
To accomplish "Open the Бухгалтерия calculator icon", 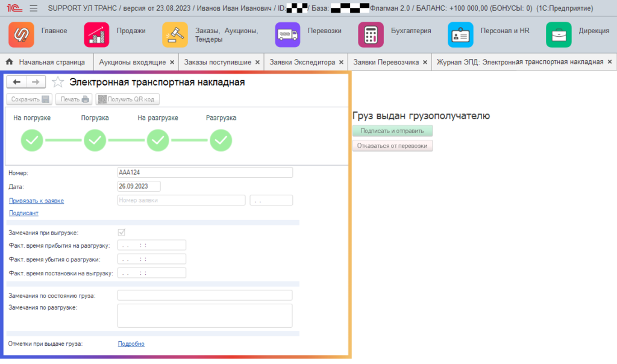I will pyautogui.click(x=371, y=34).
